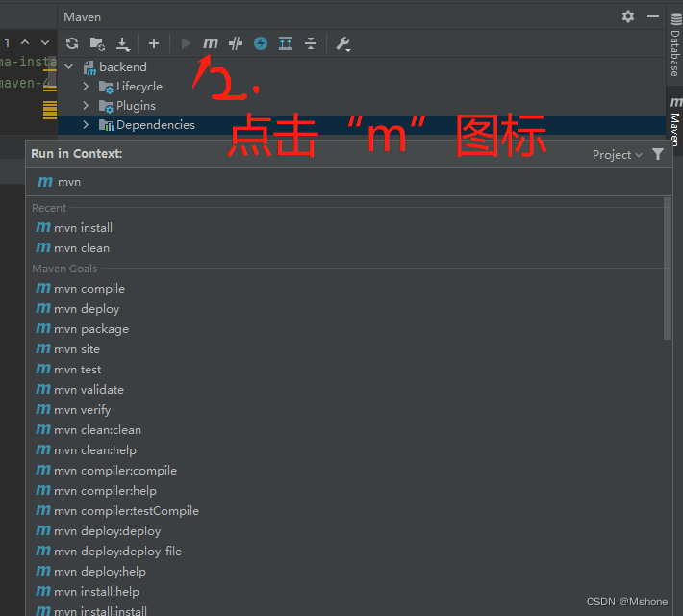
Task: Choose mvn package goal
Action: 83,329
